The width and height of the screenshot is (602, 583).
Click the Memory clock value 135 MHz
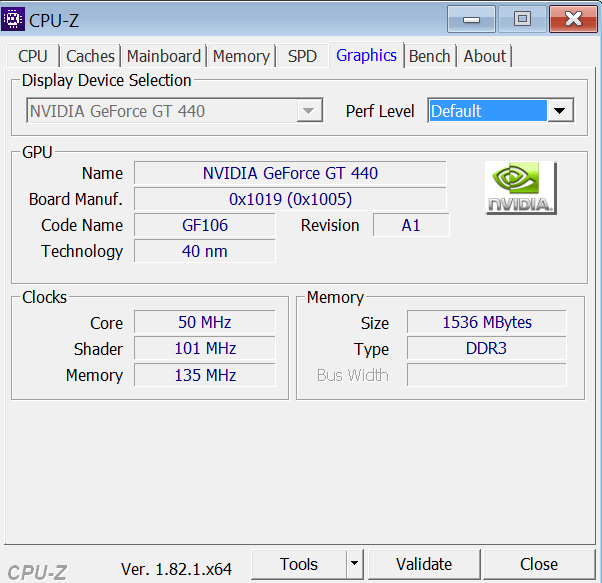point(205,375)
